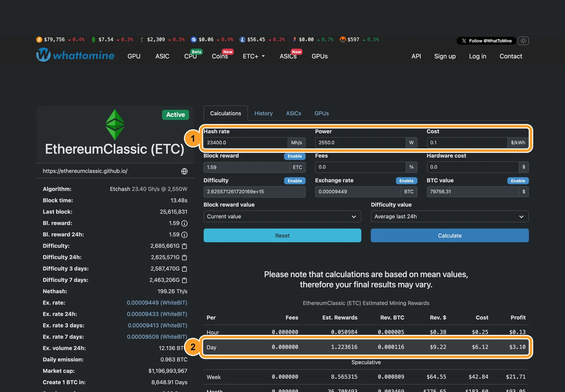565x392 pixels.
Task: Click Follow @WhatToMine button
Action: pos(486,41)
